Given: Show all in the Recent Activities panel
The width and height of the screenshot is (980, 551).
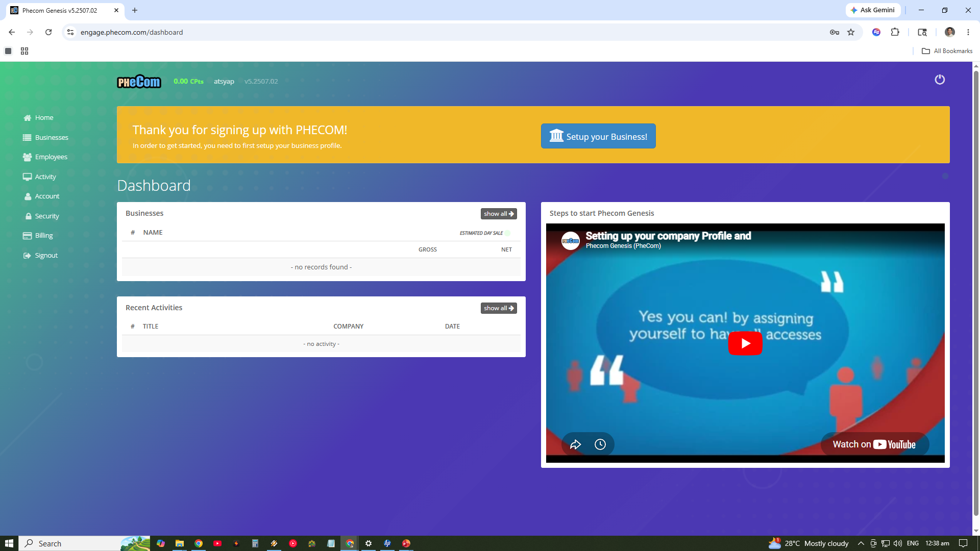Looking at the screenshot, I should pyautogui.click(x=499, y=308).
